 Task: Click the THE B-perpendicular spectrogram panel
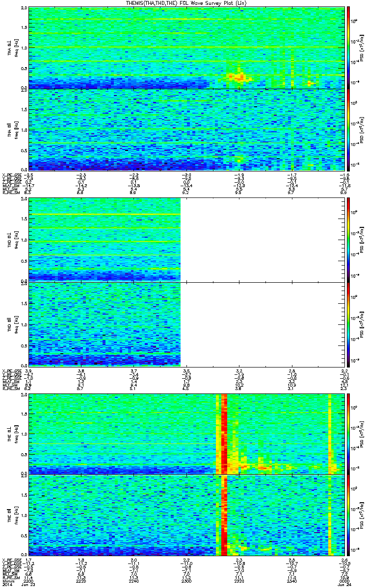[185, 433]
